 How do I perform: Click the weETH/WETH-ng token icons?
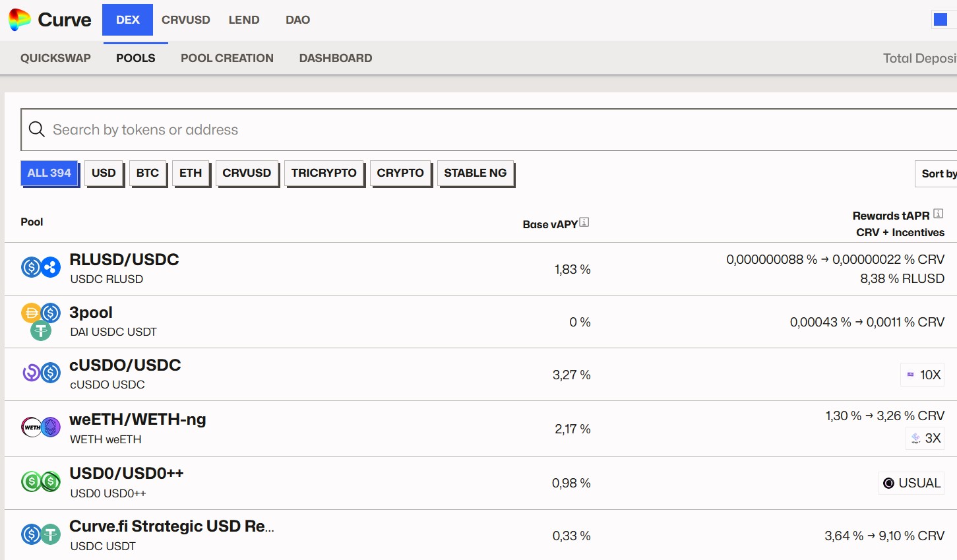[41, 427]
